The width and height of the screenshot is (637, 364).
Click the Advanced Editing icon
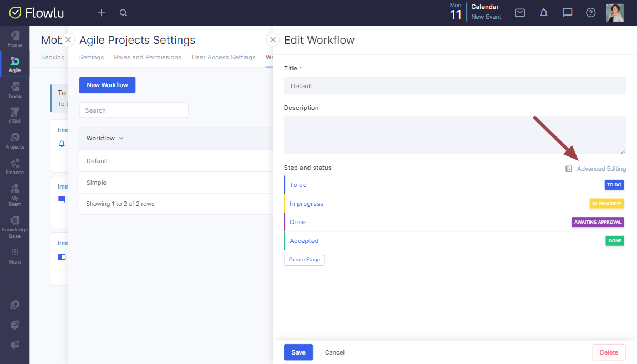(569, 169)
